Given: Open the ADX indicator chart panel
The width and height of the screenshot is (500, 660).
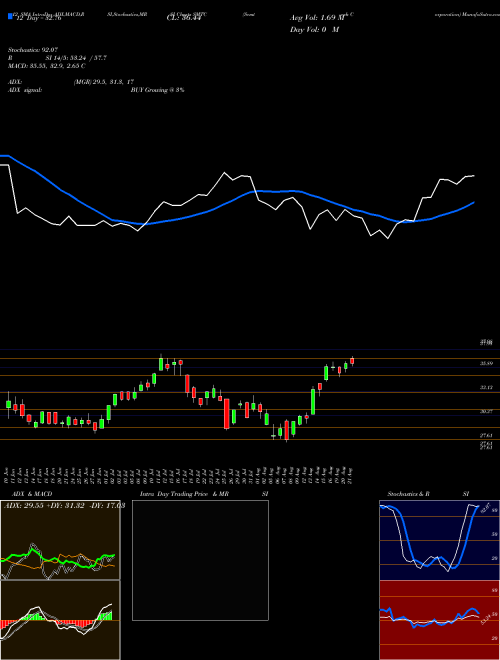Looking at the screenshot, I should pos(60,540).
